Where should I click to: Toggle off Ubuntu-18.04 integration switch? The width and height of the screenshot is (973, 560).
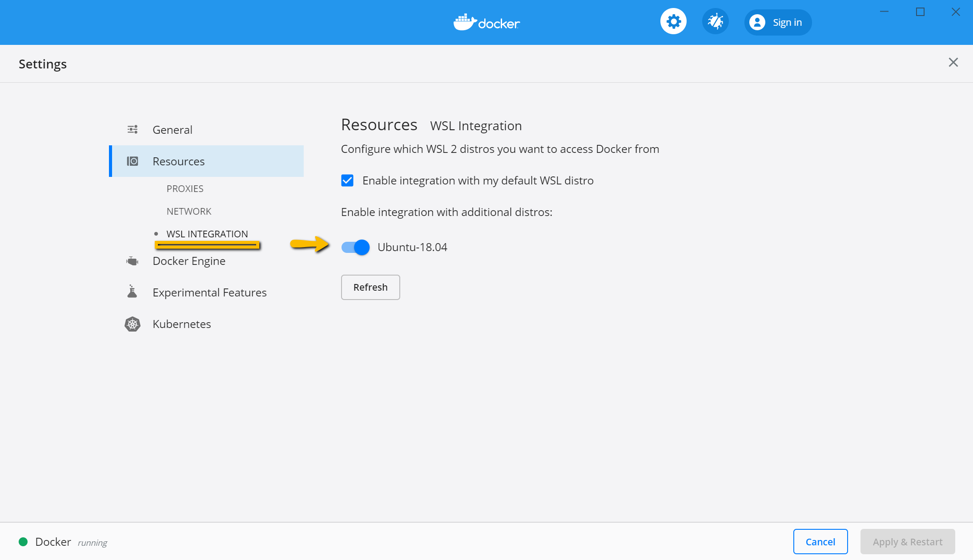pos(355,247)
